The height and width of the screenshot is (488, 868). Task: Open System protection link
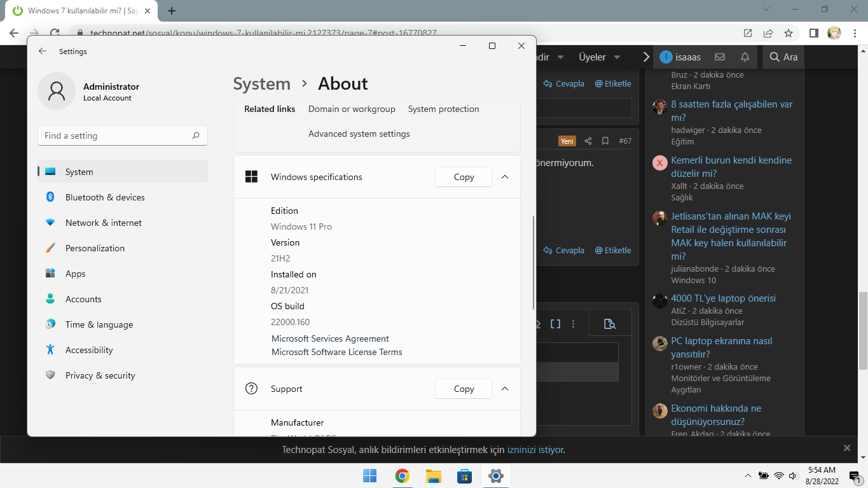(444, 109)
